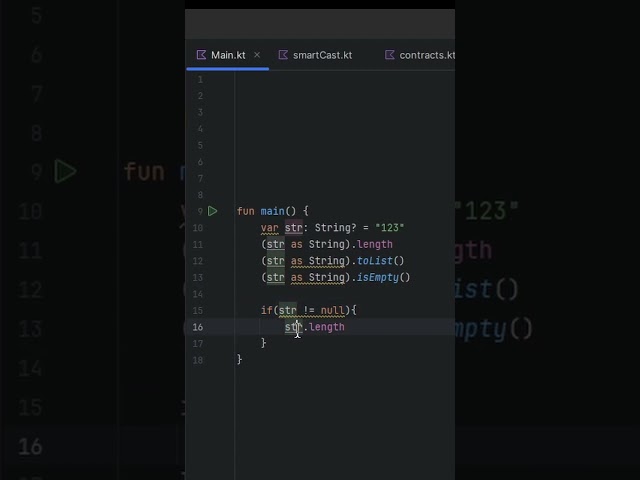Run main with the green gutter arrow

tap(213, 211)
